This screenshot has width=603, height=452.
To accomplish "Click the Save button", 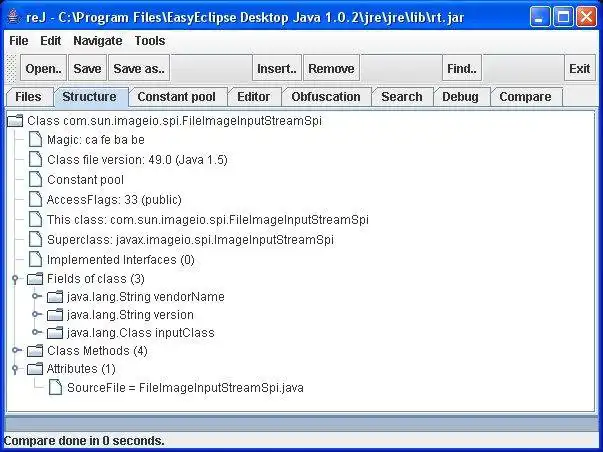I will [87, 68].
